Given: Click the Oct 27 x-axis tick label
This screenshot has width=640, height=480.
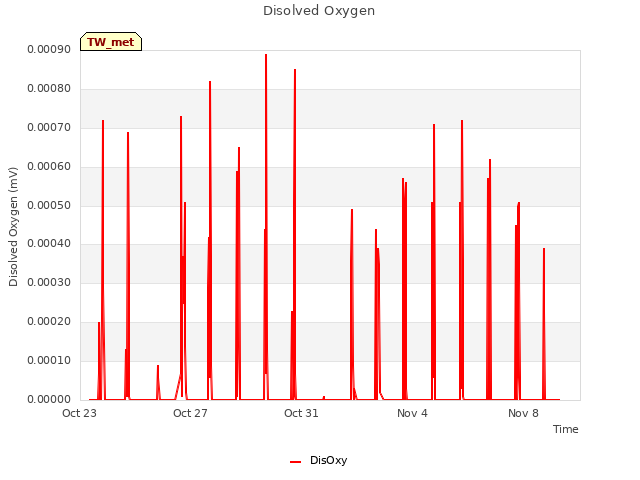Looking at the screenshot, I should [190, 413].
